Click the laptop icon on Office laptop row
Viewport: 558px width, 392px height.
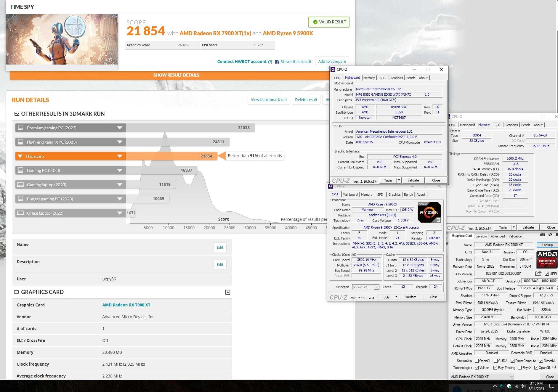(x=20, y=213)
